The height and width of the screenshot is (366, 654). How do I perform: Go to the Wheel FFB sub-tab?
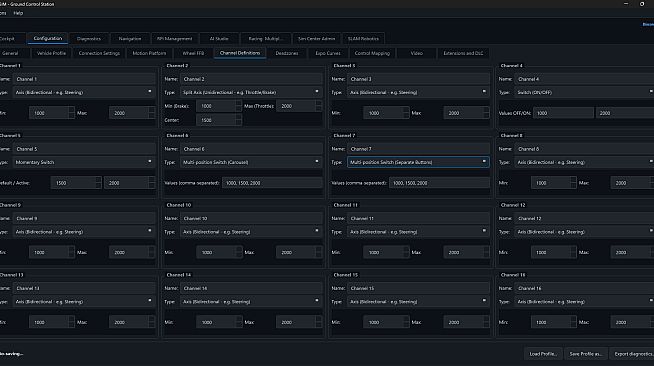point(193,53)
